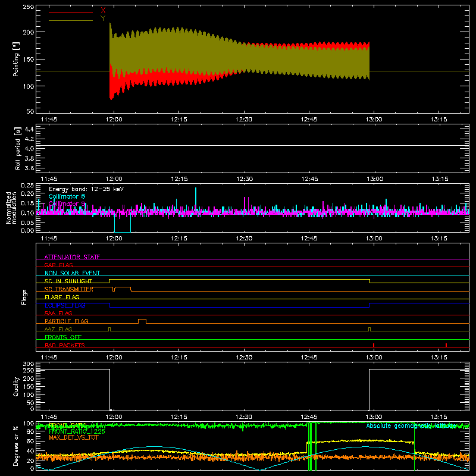Click the FRONT_RATIO_1225 legend label
The height and width of the screenshot is (476, 476).
click(77, 431)
